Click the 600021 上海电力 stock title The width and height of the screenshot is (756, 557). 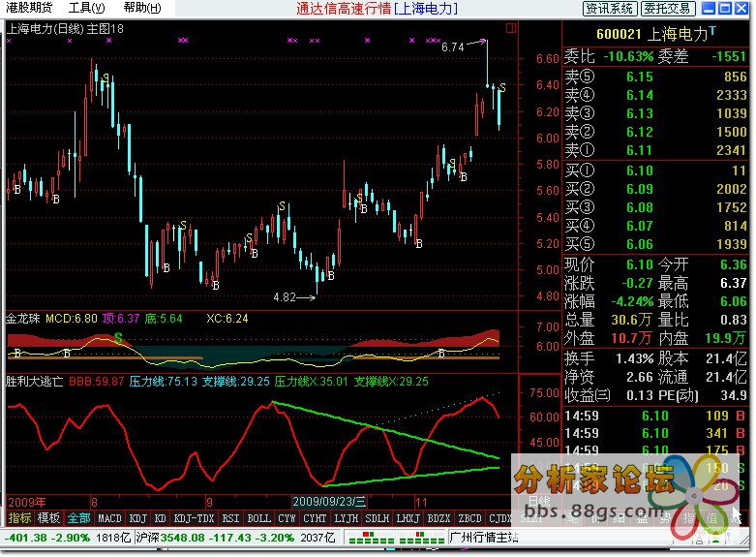click(x=652, y=34)
